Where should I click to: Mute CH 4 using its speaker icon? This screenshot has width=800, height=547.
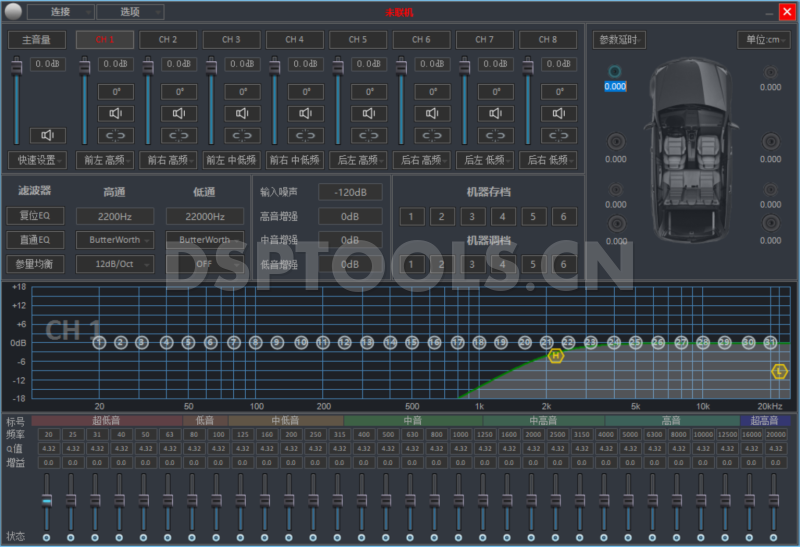tap(306, 113)
